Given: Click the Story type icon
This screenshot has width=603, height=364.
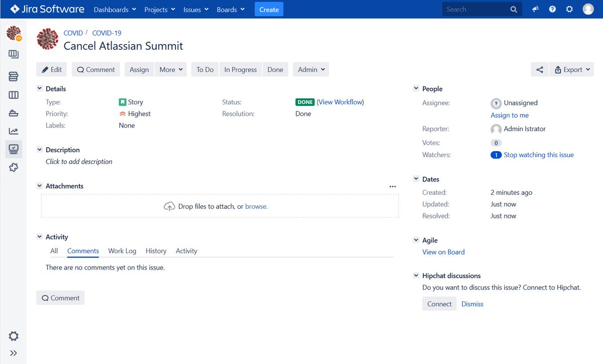Looking at the screenshot, I should (122, 102).
